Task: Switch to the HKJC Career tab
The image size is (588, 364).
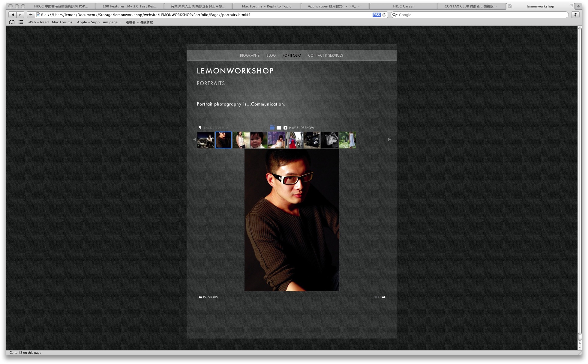Action: click(x=403, y=6)
